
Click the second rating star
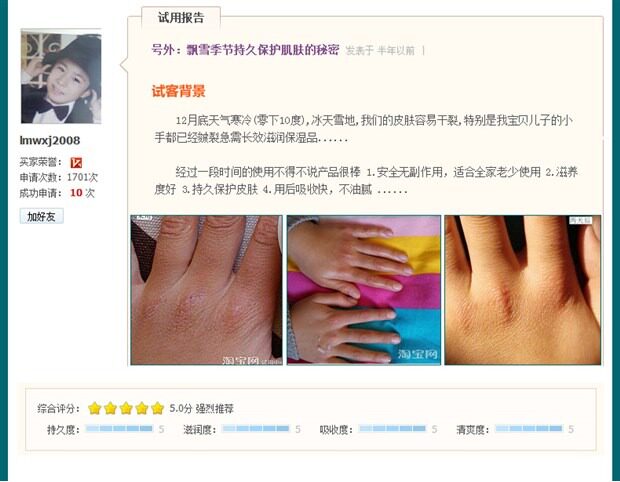[x=110, y=408]
